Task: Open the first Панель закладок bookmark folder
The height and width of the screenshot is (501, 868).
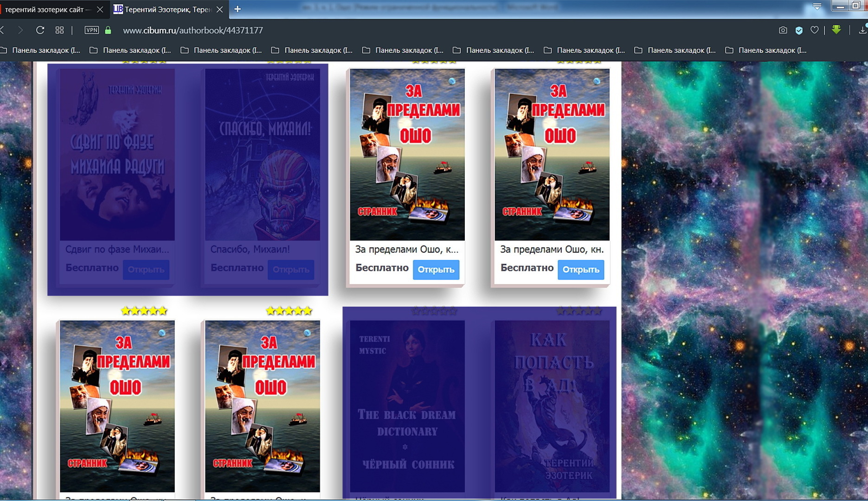Action: (41, 50)
